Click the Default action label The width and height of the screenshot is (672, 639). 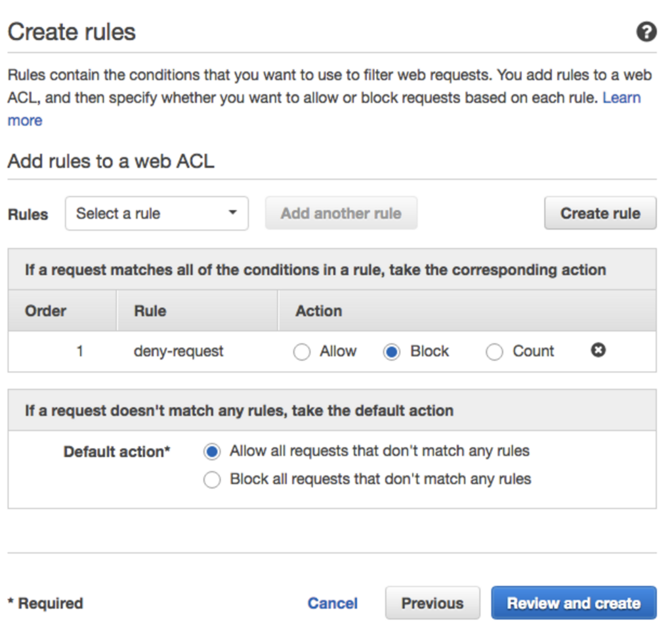[117, 452]
